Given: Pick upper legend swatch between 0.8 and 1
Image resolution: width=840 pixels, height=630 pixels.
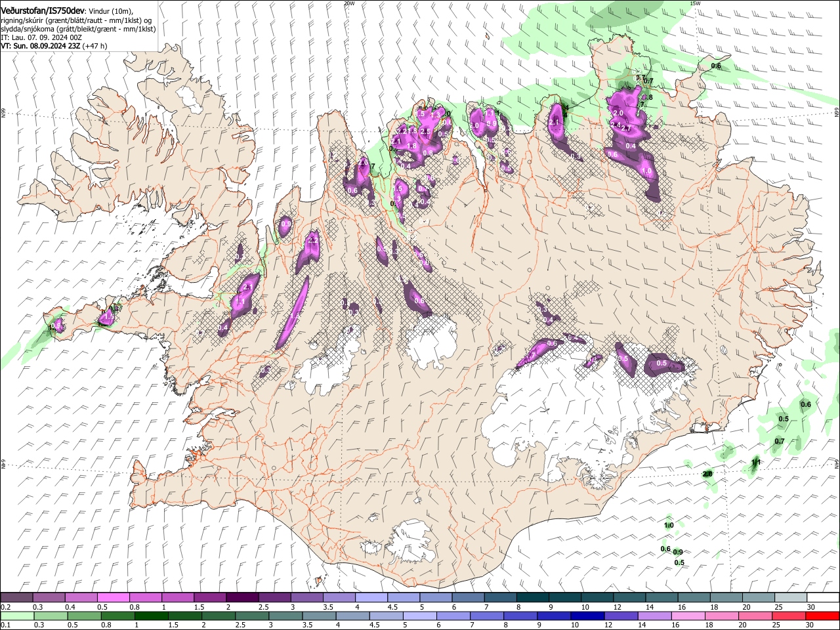Looking at the screenshot, I should [x=145, y=598].
